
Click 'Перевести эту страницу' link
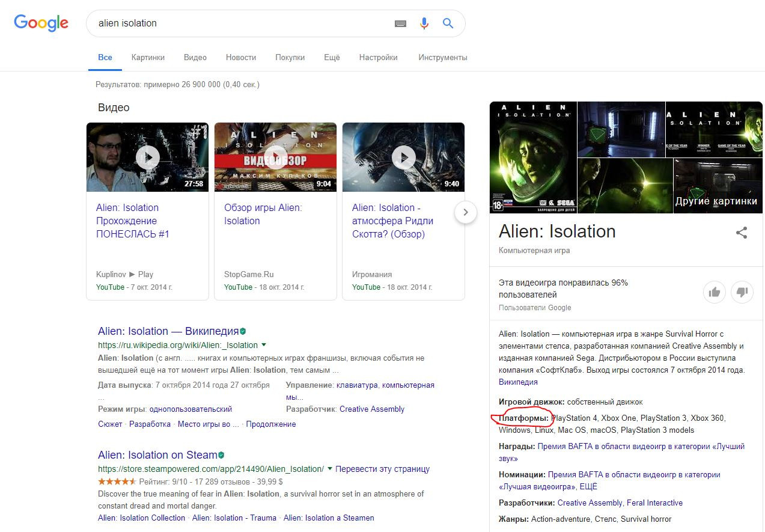point(383,469)
